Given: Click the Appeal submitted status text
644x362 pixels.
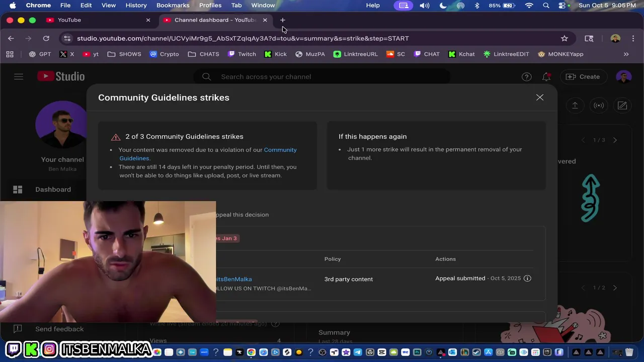Looking at the screenshot, I should click(460, 279).
